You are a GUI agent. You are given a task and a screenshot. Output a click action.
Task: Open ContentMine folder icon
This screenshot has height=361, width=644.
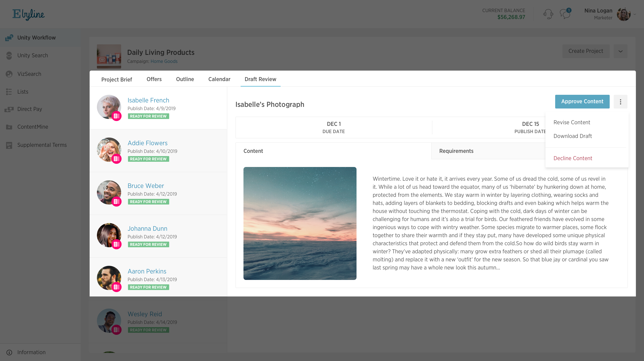pyautogui.click(x=9, y=127)
